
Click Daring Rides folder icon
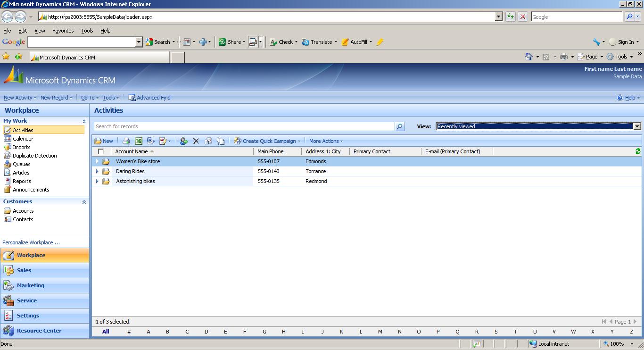106,171
